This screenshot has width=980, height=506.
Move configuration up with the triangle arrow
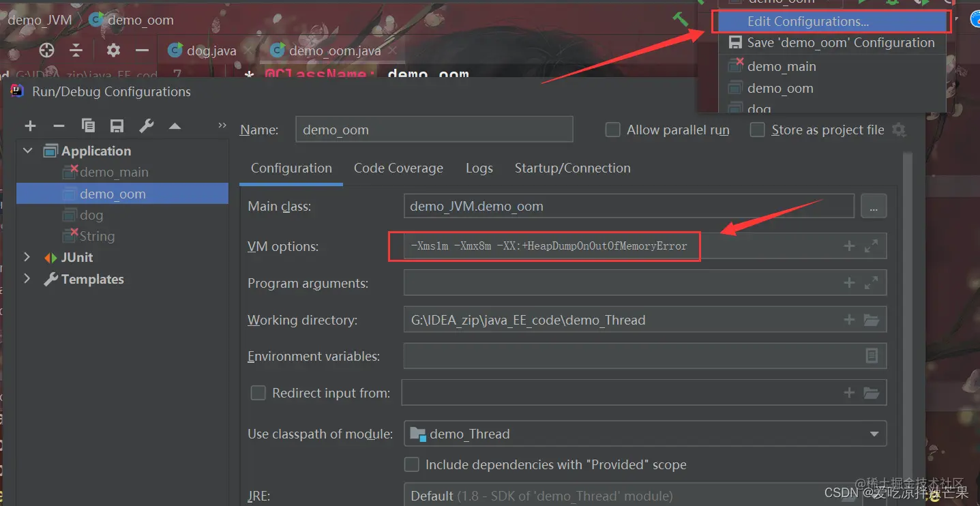(x=175, y=125)
